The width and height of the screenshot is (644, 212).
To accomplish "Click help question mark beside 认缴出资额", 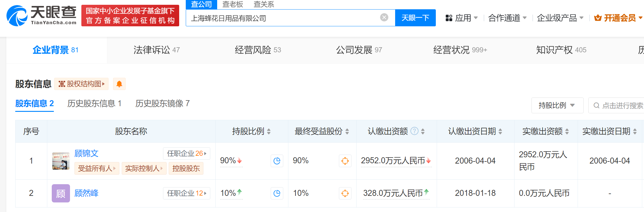I will (414, 131).
